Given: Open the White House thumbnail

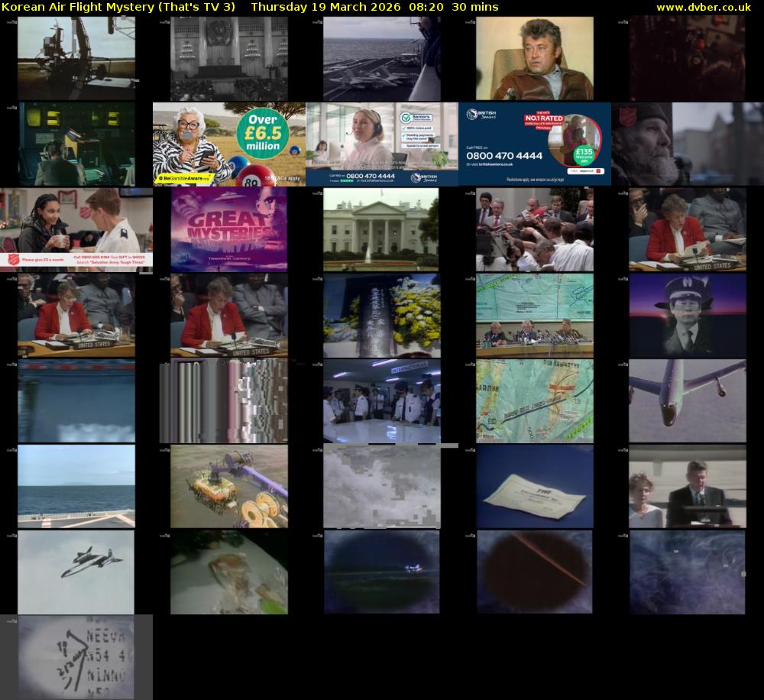Looking at the screenshot, I should [x=381, y=229].
